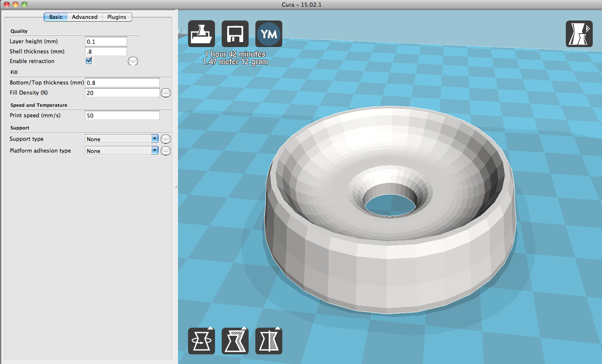Toggle the Enable retraction checkbox
The image size is (602, 364).
click(x=89, y=61)
